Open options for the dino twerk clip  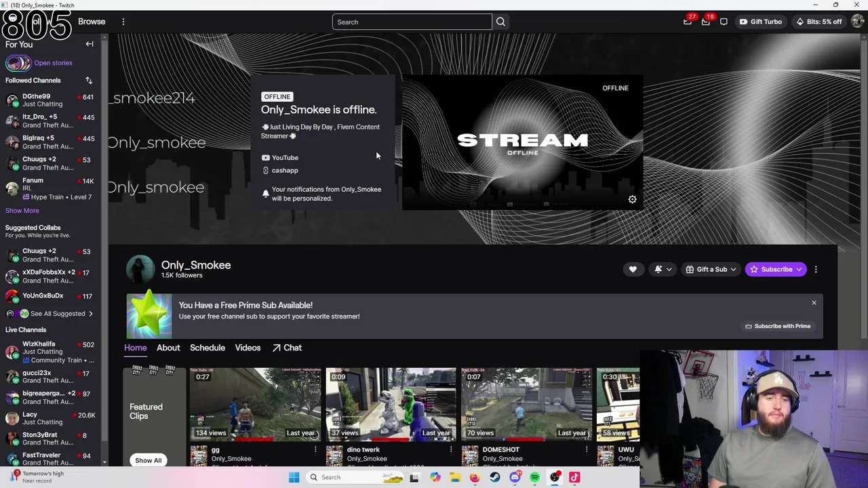[x=451, y=450]
